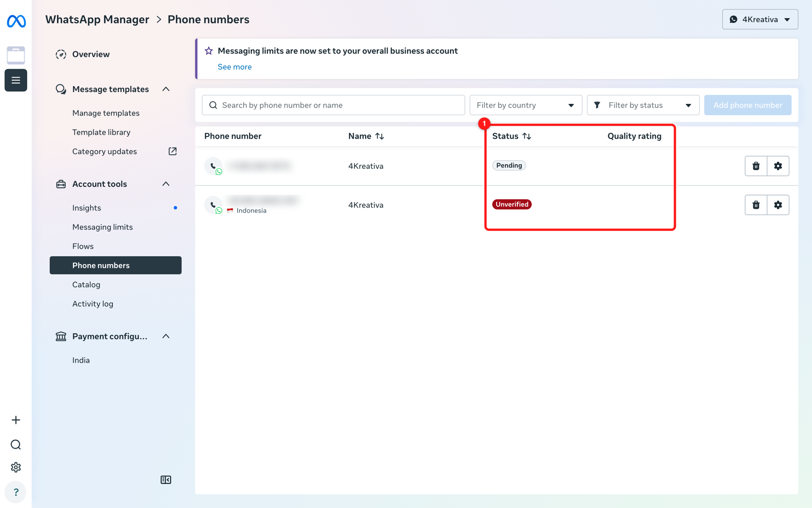Open the Filter by status dropdown
The height and width of the screenshot is (508, 812).
[x=643, y=105]
